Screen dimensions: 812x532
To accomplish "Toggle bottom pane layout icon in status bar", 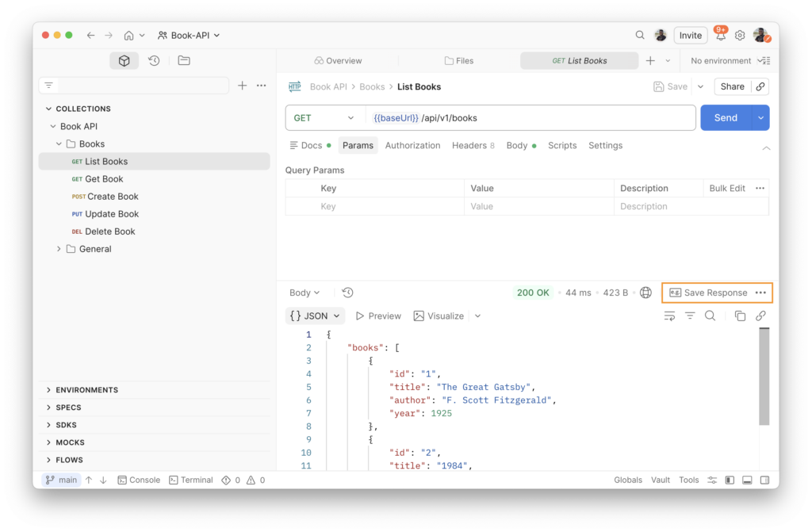I will click(747, 480).
